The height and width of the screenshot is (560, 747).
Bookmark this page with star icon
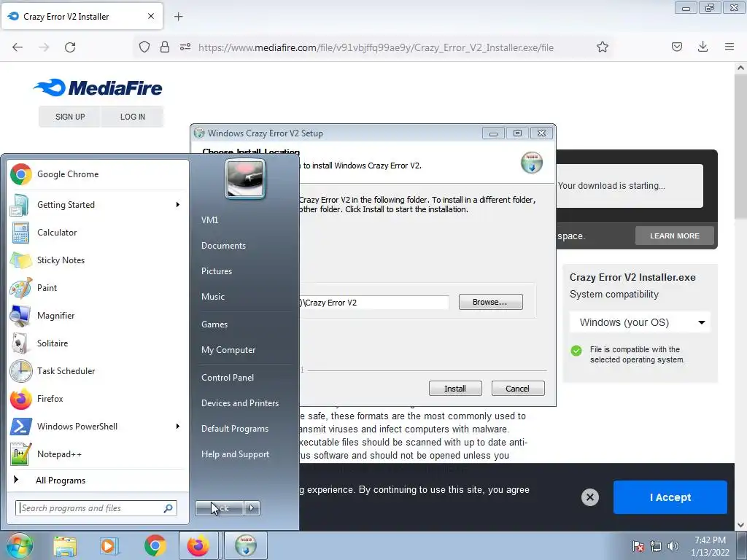(x=603, y=47)
